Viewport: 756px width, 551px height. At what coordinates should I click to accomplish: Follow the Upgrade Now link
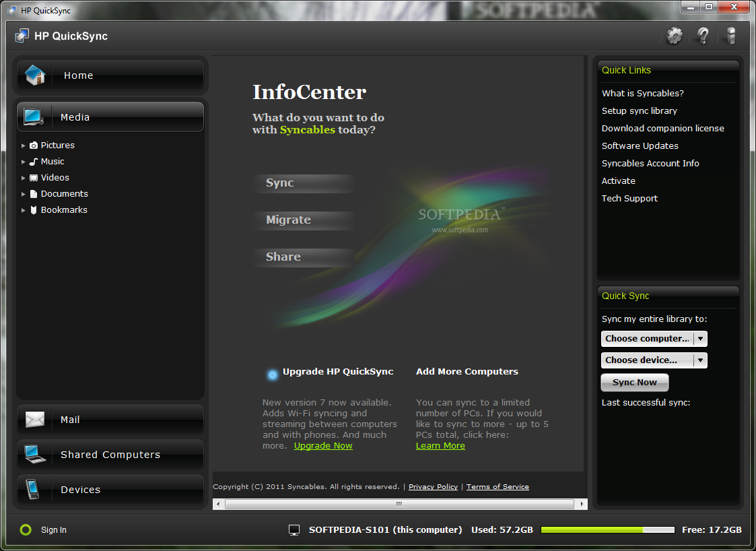click(x=323, y=446)
